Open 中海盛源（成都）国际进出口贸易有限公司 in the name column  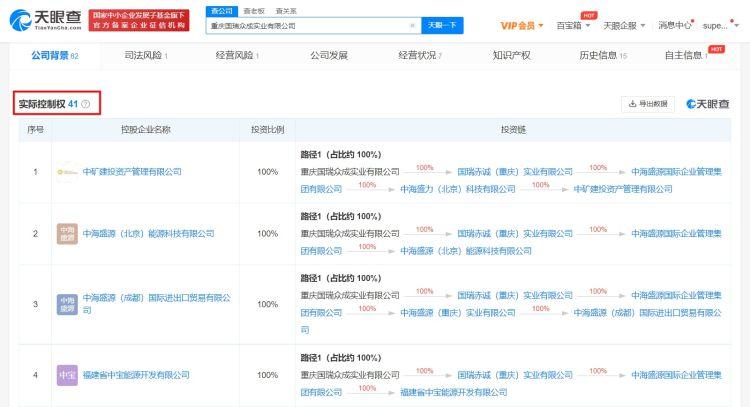click(156, 304)
